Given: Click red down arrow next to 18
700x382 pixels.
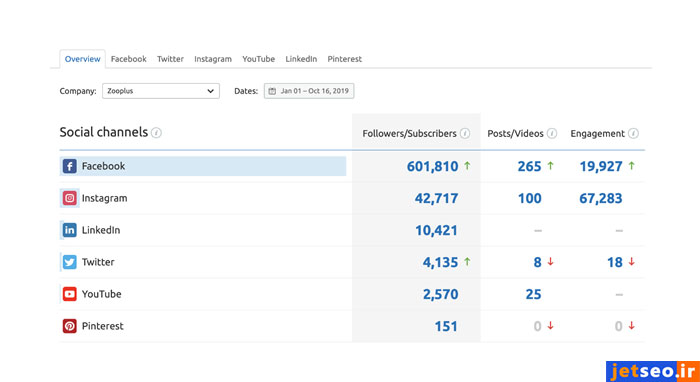Looking at the screenshot, I should pyautogui.click(x=631, y=262).
